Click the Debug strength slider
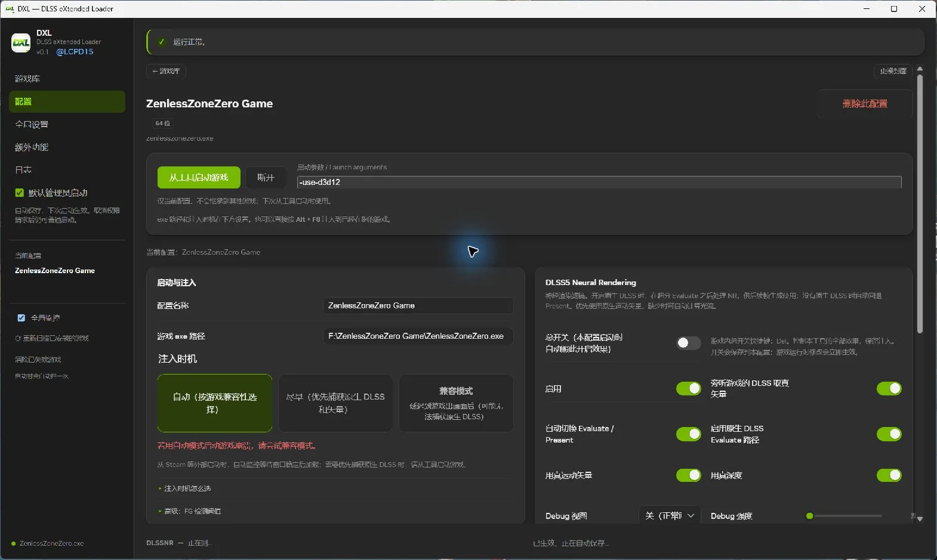The width and height of the screenshot is (937, 560). [844, 516]
